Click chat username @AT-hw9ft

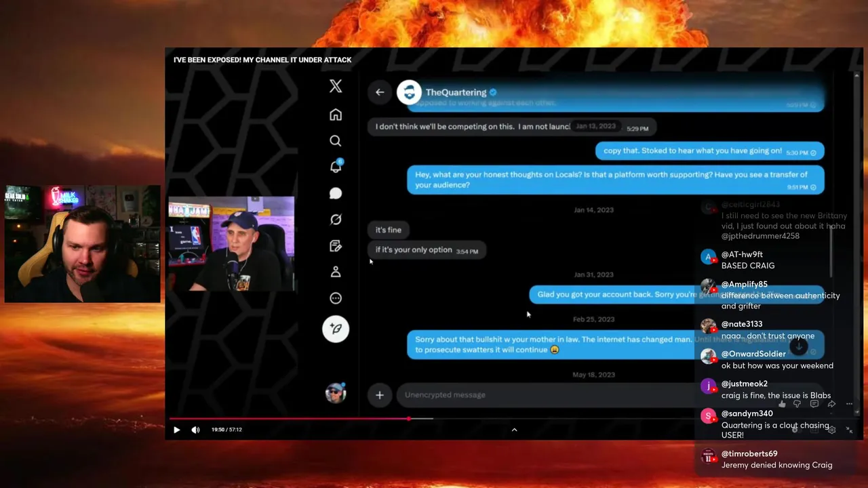(742, 255)
